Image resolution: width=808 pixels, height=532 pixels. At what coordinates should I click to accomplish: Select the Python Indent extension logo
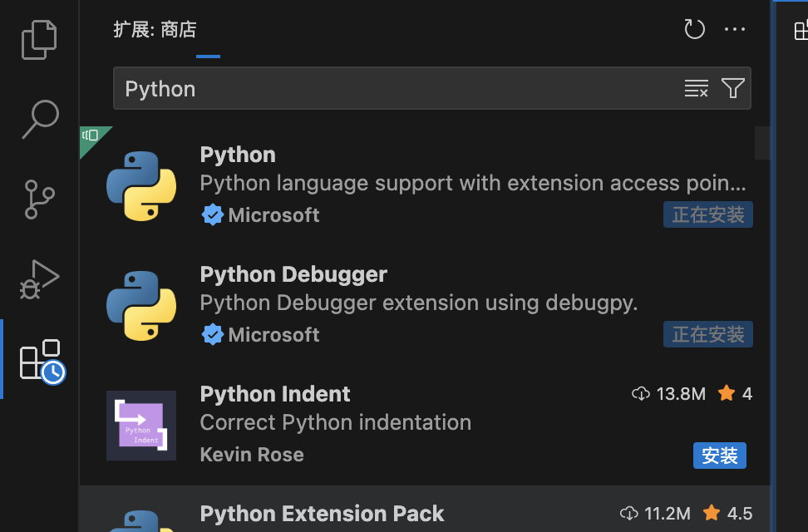click(141, 426)
